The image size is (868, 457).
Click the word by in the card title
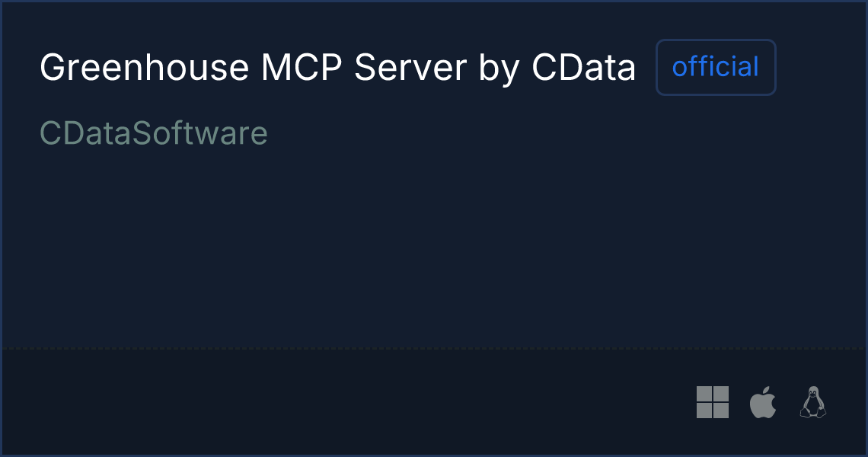point(499,69)
